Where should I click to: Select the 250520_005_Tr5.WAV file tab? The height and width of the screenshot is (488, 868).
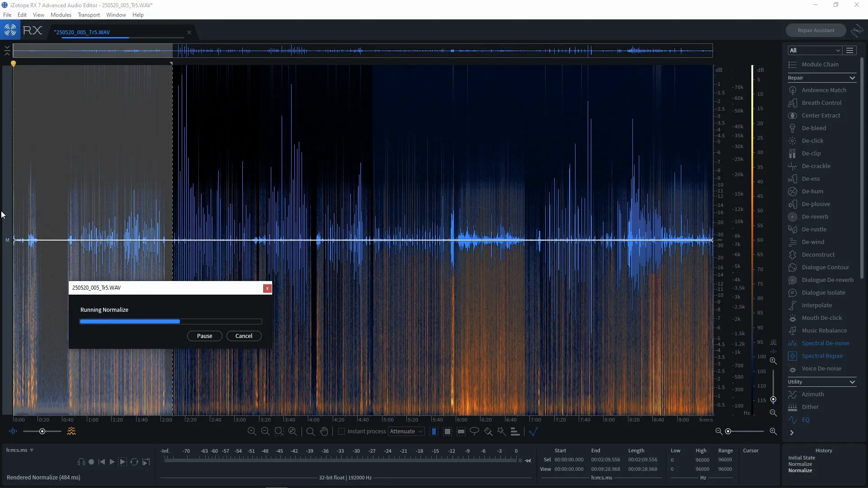pyautogui.click(x=82, y=33)
